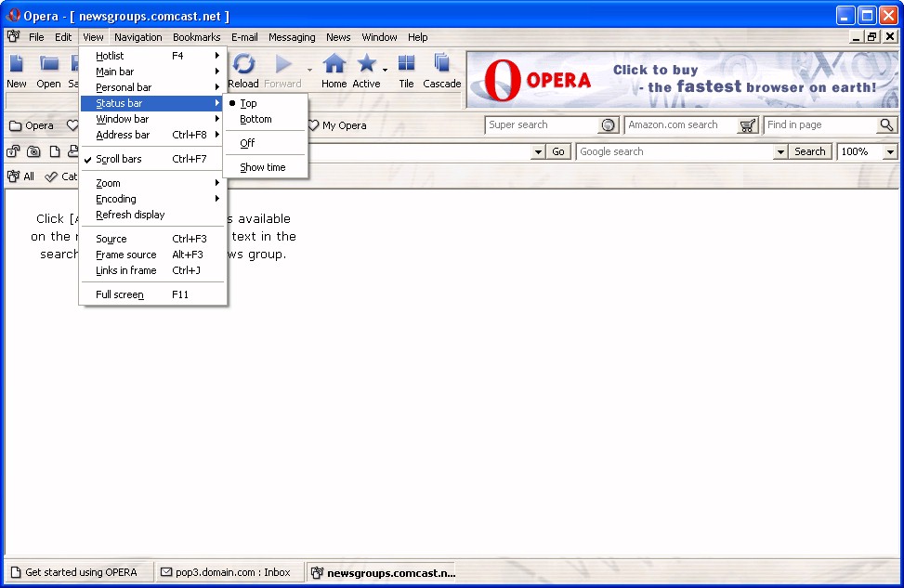
Task: Click the Amazon shopping cart search icon
Action: tap(748, 125)
